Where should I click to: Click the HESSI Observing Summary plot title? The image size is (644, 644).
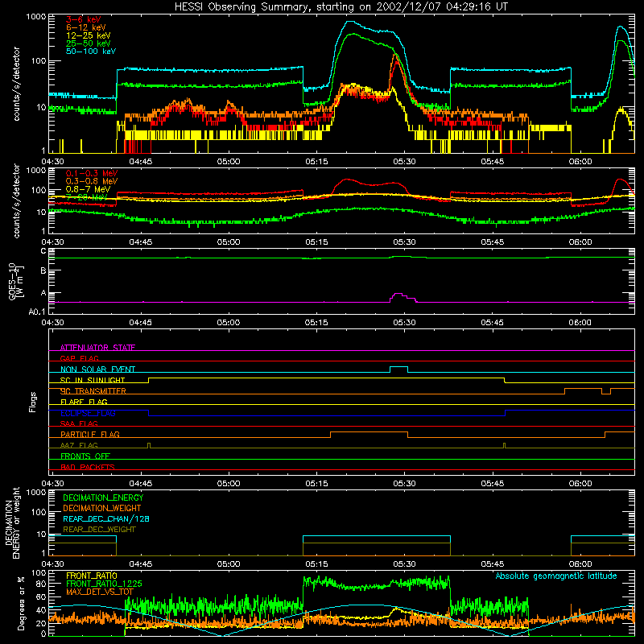click(341, 6)
